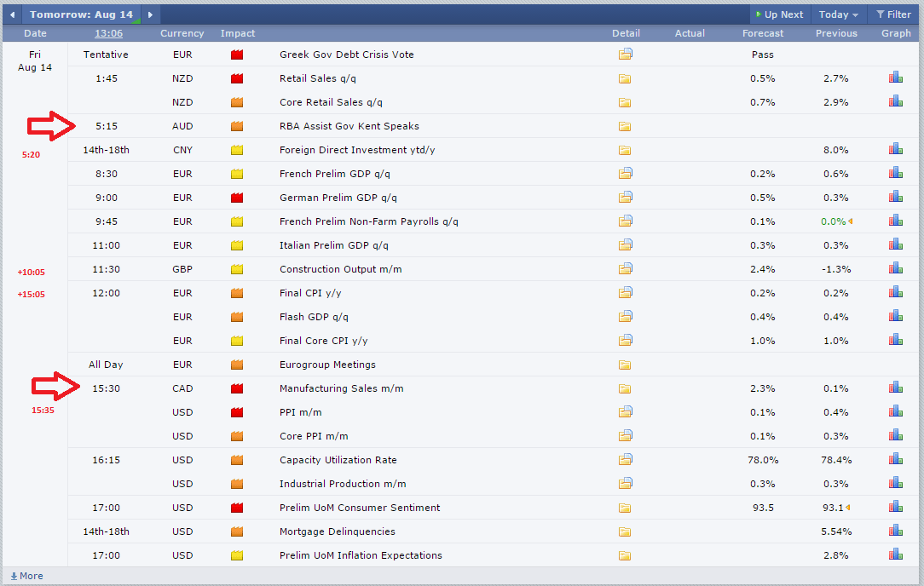
Task: Select the Industrial Production m/m event name
Action: click(x=343, y=484)
